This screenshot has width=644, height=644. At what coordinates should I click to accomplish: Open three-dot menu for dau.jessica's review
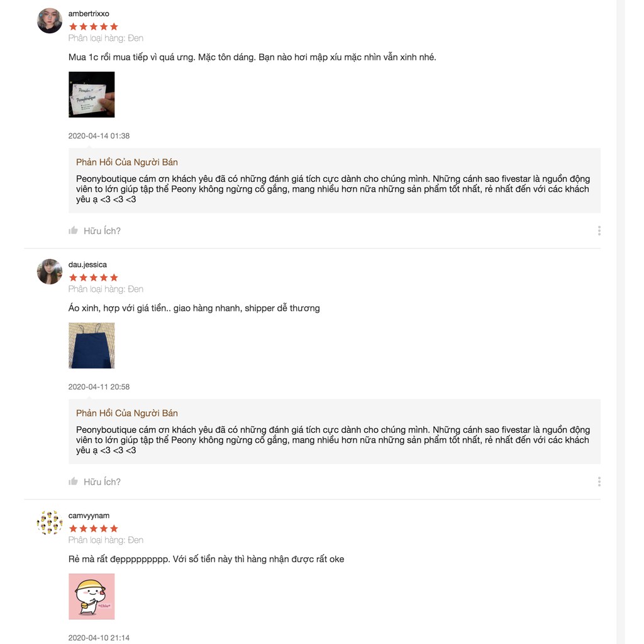click(599, 482)
